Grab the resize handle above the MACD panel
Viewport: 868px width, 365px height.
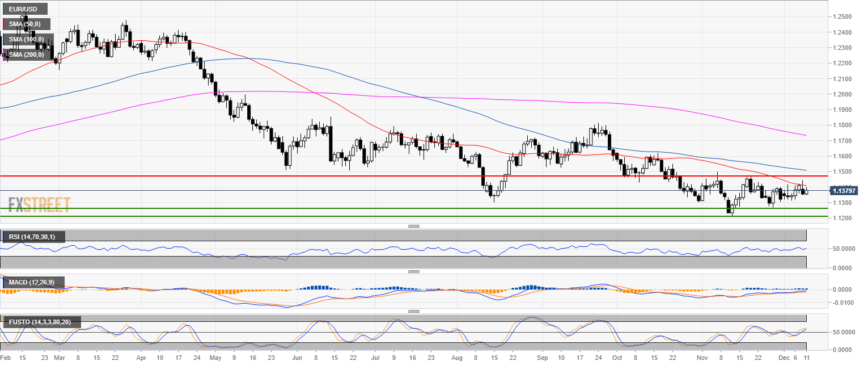click(413, 271)
